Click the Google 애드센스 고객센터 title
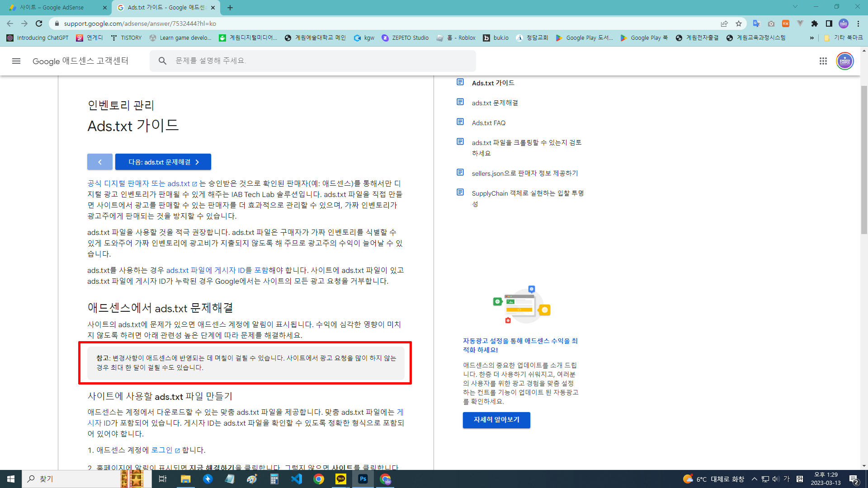 (80, 61)
